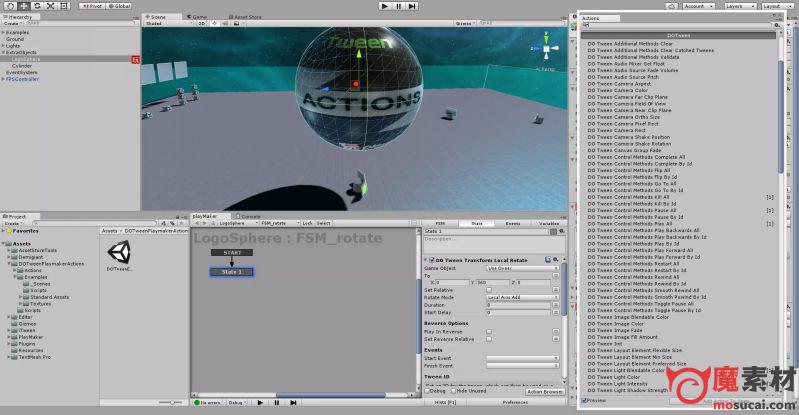Click the scene orientation axis gizmo

click(546, 49)
